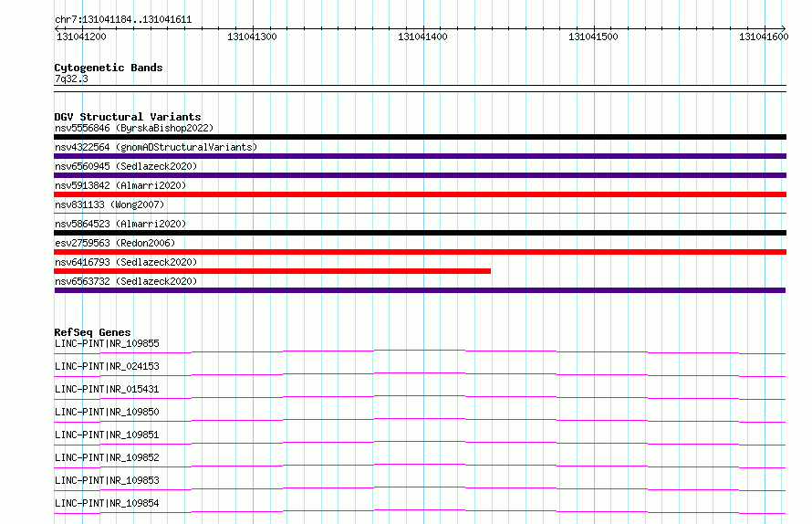Open variant nsv5864523 (Almarri2020) label
Screen dimensions: 812x524
point(120,224)
